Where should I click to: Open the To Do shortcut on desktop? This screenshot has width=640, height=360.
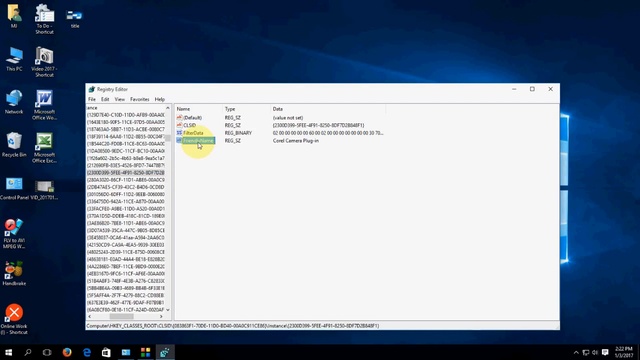(44, 19)
